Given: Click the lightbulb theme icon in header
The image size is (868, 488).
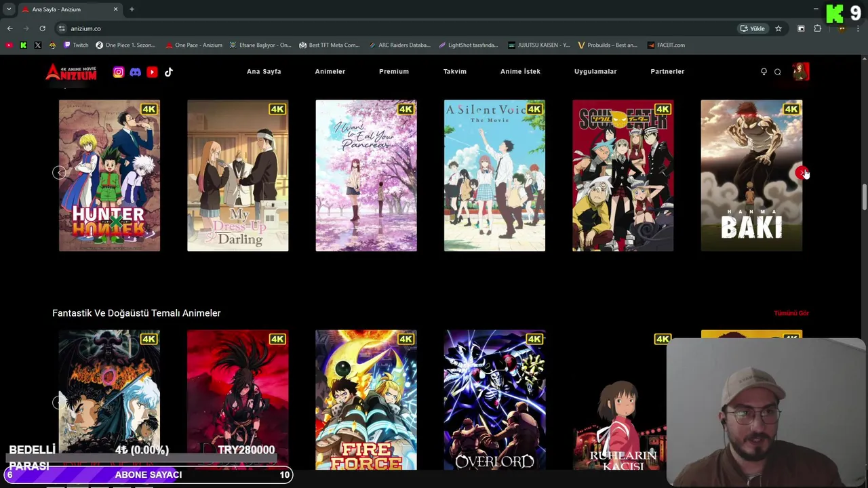Looking at the screenshot, I should pos(764,72).
